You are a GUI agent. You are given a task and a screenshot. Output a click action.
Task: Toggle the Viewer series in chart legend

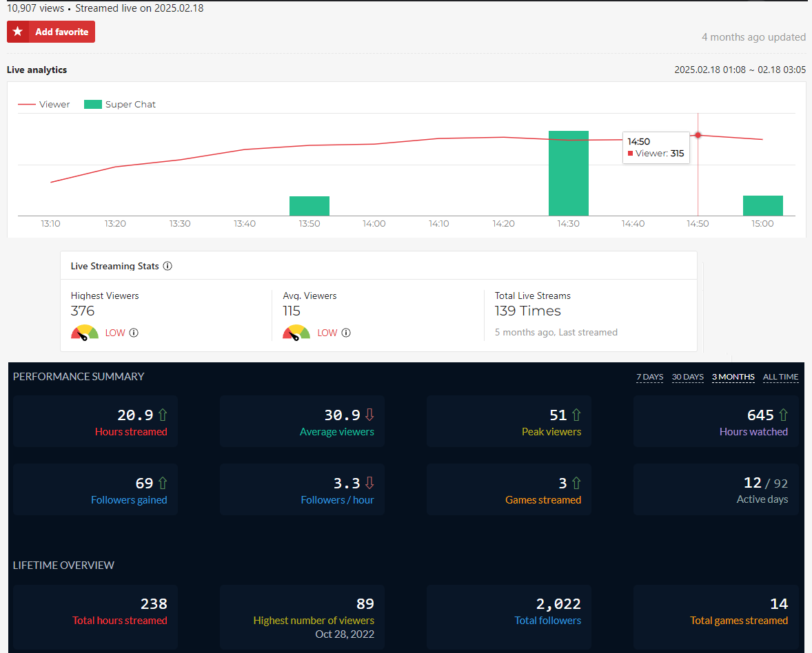(44, 105)
